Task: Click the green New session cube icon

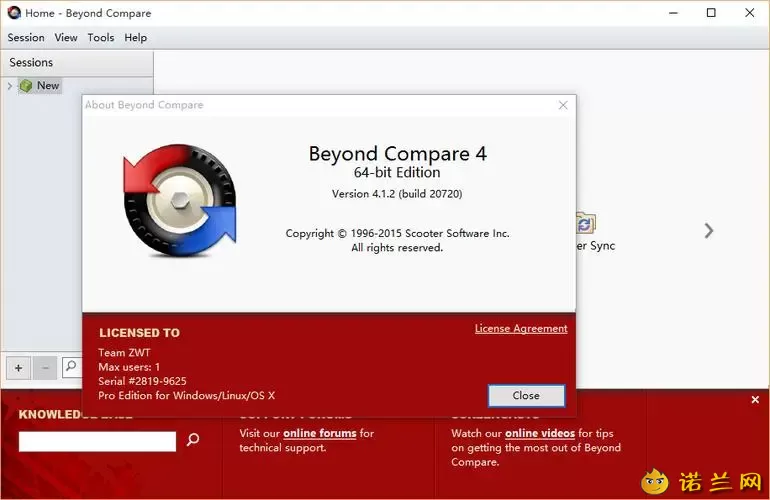Action: pos(26,86)
